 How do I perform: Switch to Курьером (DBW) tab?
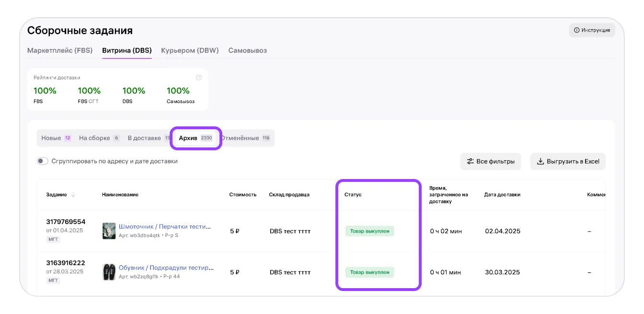(x=190, y=50)
